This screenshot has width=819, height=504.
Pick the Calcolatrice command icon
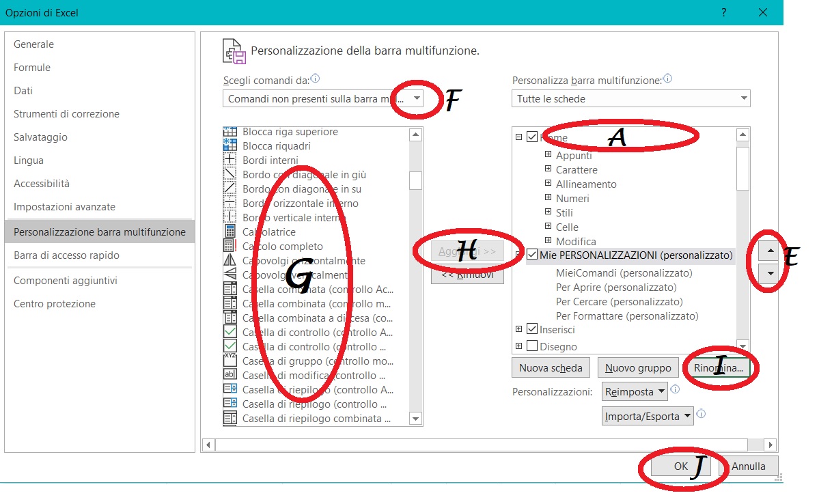tap(230, 232)
